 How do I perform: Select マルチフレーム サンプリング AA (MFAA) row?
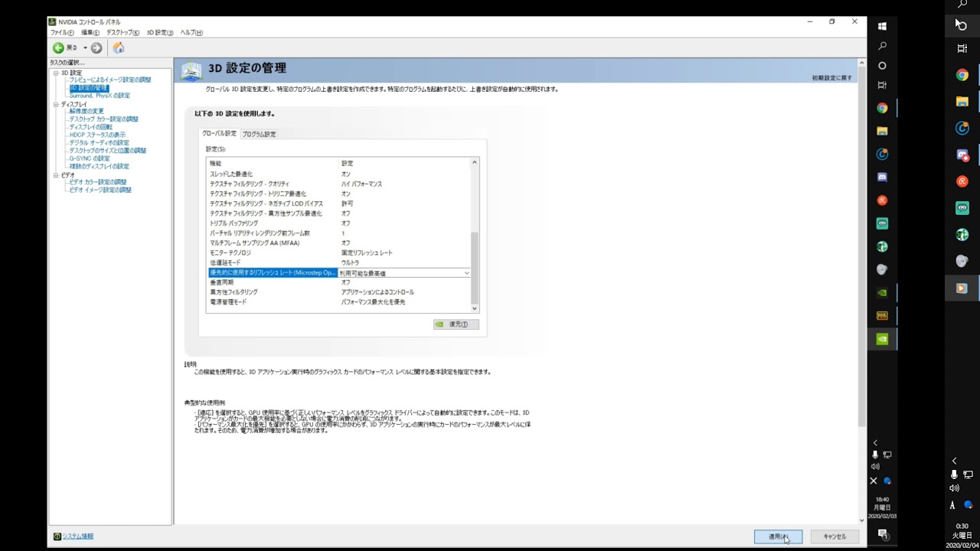[x=338, y=243]
